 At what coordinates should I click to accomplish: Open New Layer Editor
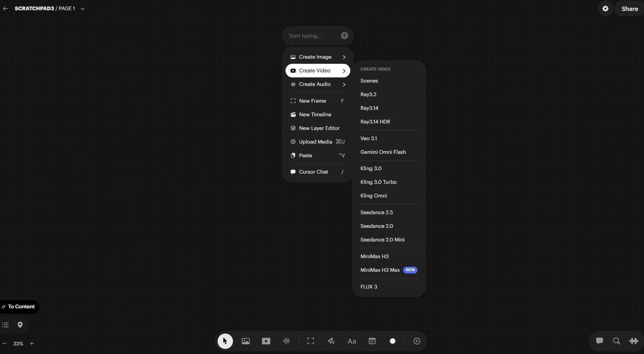coord(318,128)
